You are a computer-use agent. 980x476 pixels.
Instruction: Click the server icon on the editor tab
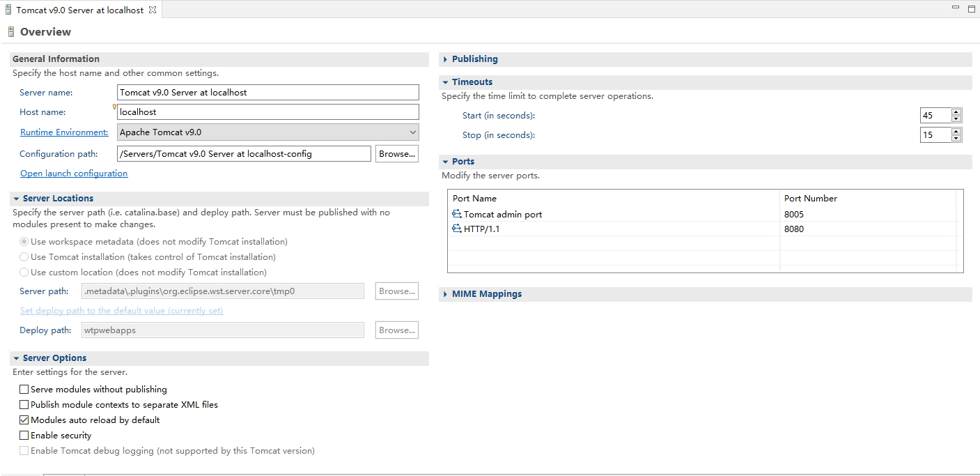point(10,10)
